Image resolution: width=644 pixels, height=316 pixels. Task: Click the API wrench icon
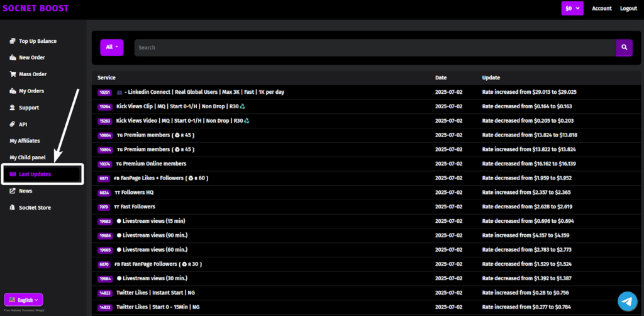click(x=13, y=125)
